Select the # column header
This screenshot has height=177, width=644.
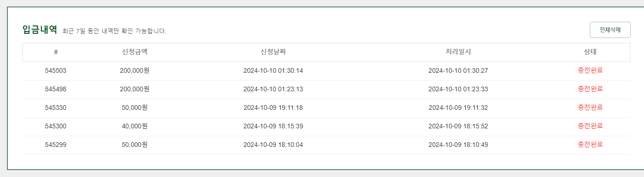pyautogui.click(x=56, y=52)
